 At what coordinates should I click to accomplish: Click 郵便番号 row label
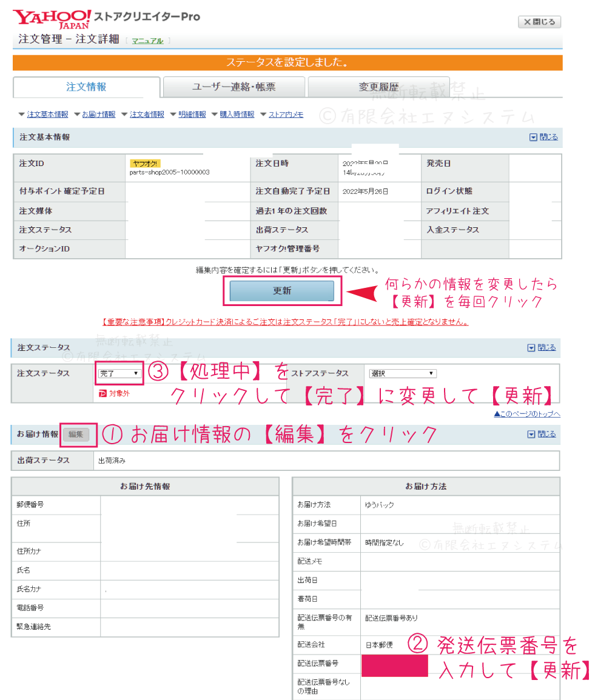[x=30, y=504]
